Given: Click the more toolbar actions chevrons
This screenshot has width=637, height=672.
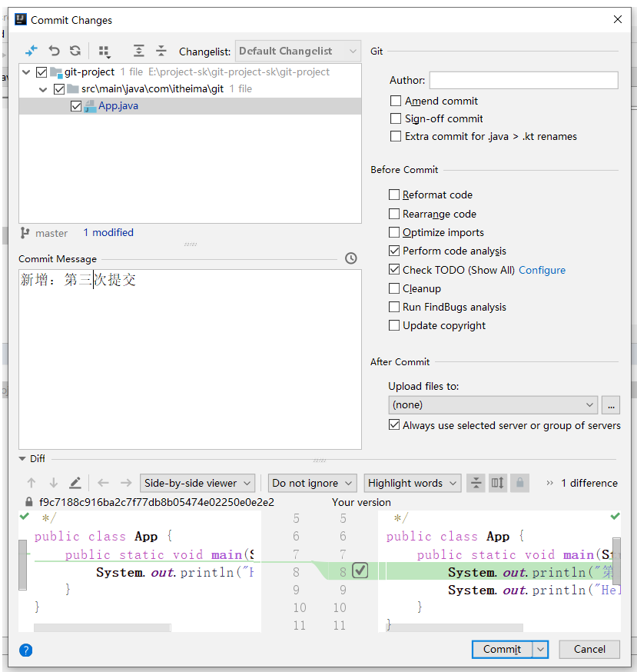Looking at the screenshot, I should point(549,483).
